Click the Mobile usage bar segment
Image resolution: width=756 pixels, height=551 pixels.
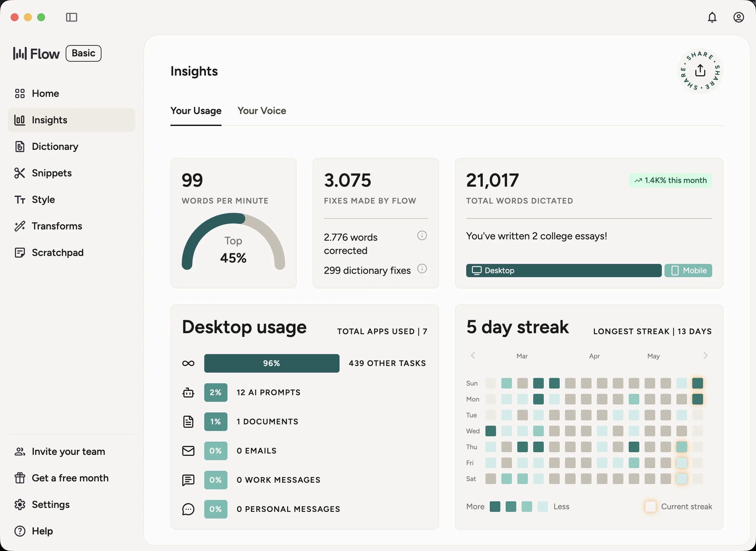[x=688, y=271]
